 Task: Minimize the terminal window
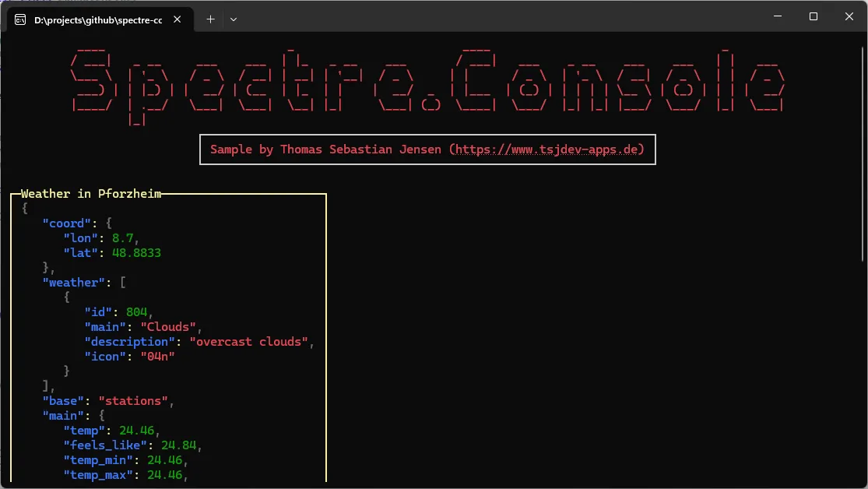coord(776,16)
